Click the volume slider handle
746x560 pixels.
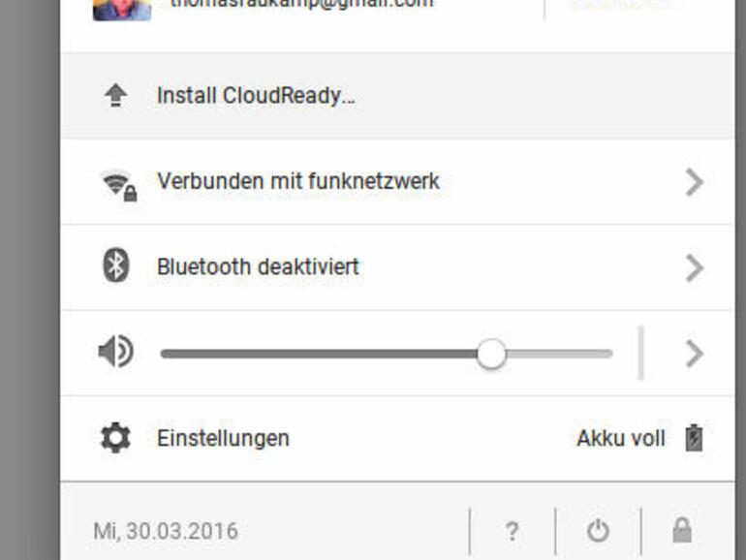[x=491, y=354]
